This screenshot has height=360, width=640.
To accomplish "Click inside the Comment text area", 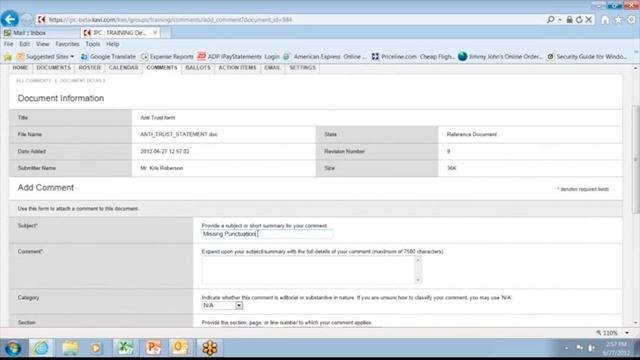I will tap(308, 270).
